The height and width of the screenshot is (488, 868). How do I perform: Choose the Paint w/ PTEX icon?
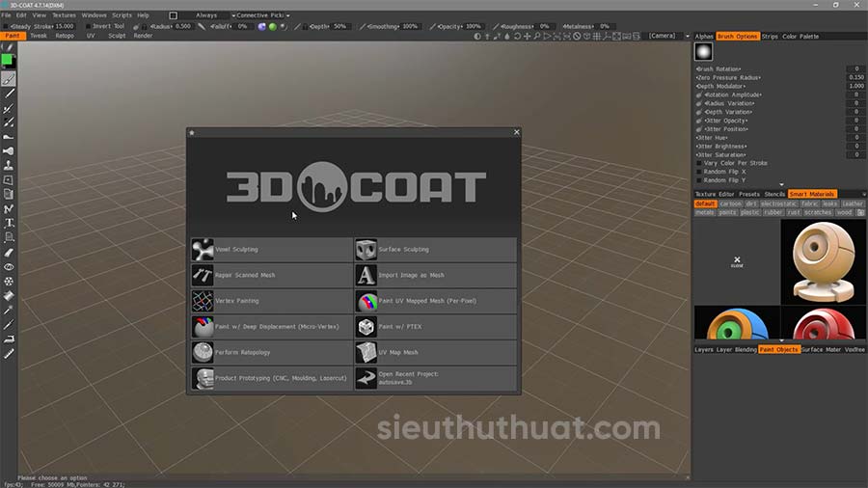pos(366,326)
